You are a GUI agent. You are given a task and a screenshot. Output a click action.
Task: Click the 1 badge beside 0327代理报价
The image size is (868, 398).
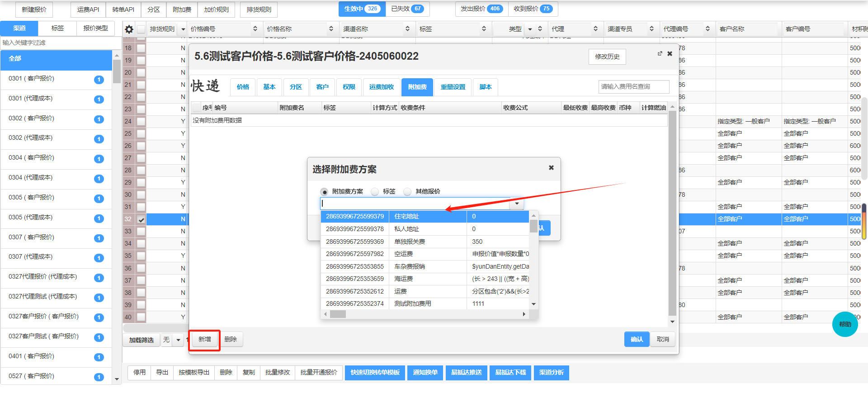[x=99, y=278]
